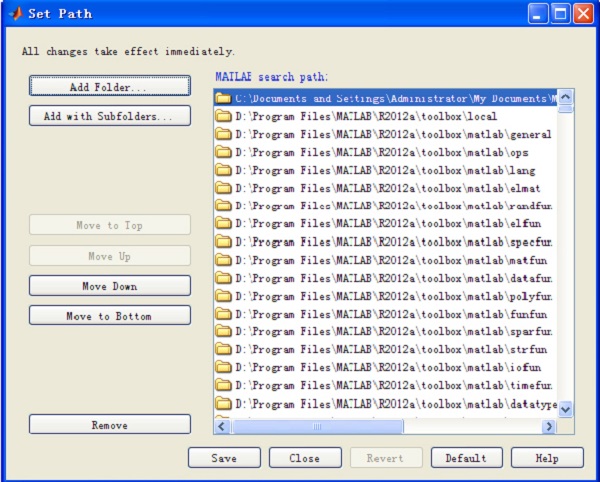600x482 pixels.
Task: Select path text ending in matlab\funfun
Action: coord(391,314)
